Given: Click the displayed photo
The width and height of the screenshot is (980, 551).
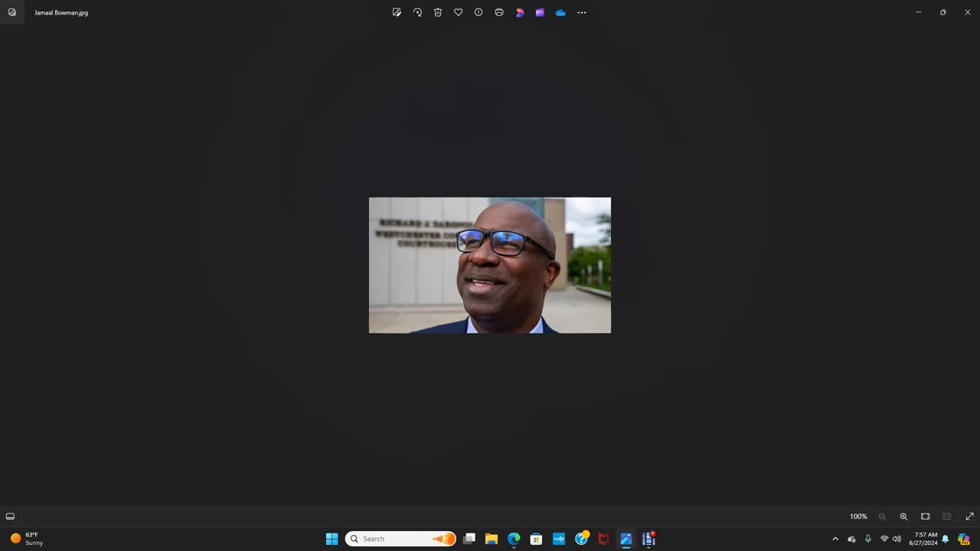Looking at the screenshot, I should pos(490,265).
